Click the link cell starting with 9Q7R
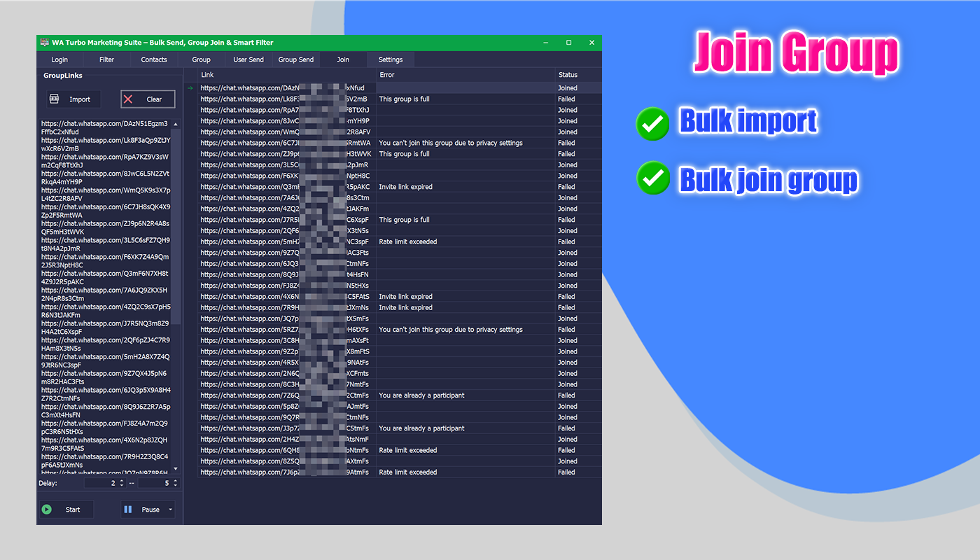 [287, 417]
